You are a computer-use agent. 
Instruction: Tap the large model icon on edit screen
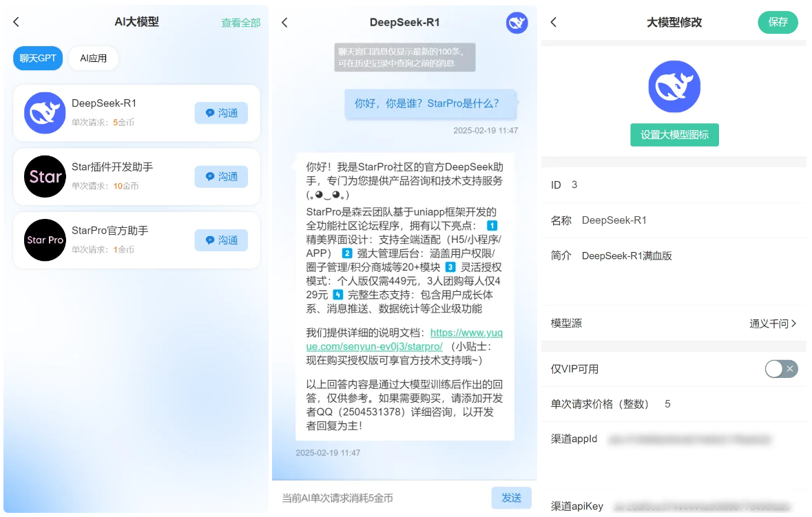click(x=674, y=87)
